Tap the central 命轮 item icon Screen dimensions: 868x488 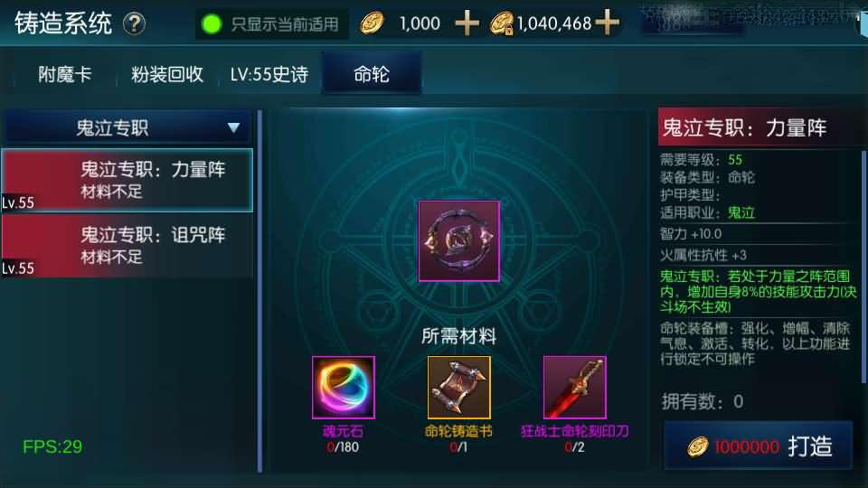(x=459, y=241)
